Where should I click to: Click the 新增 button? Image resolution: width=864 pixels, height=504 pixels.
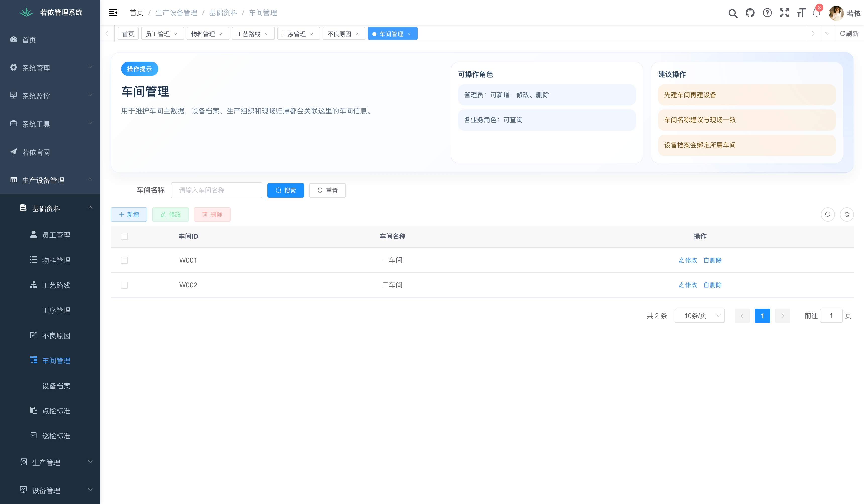click(x=129, y=215)
